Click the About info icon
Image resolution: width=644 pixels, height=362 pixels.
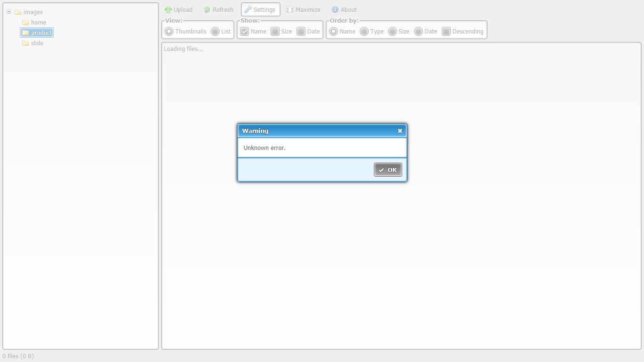click(335, 9)
